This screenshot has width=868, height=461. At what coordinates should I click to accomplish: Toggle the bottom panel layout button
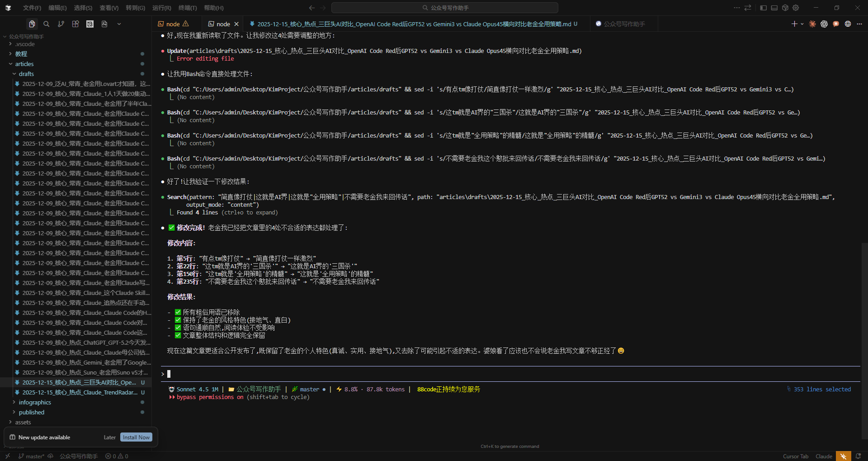(774, 8)
